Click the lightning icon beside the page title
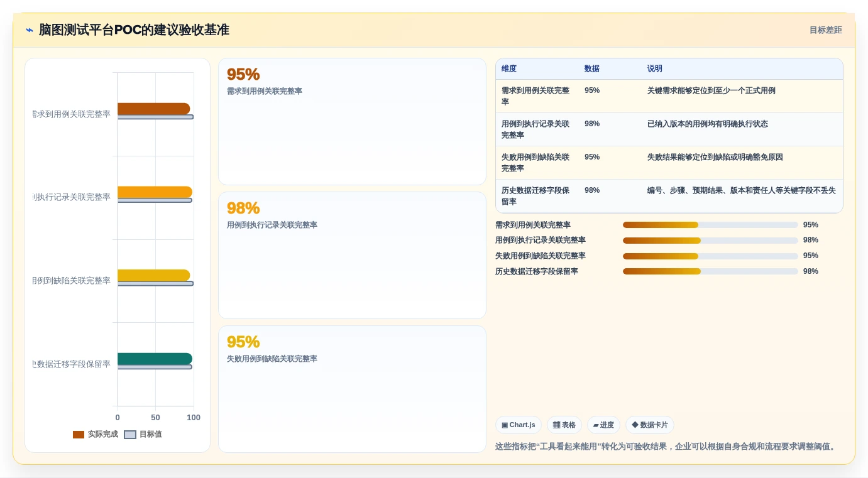 click(30, 30)
